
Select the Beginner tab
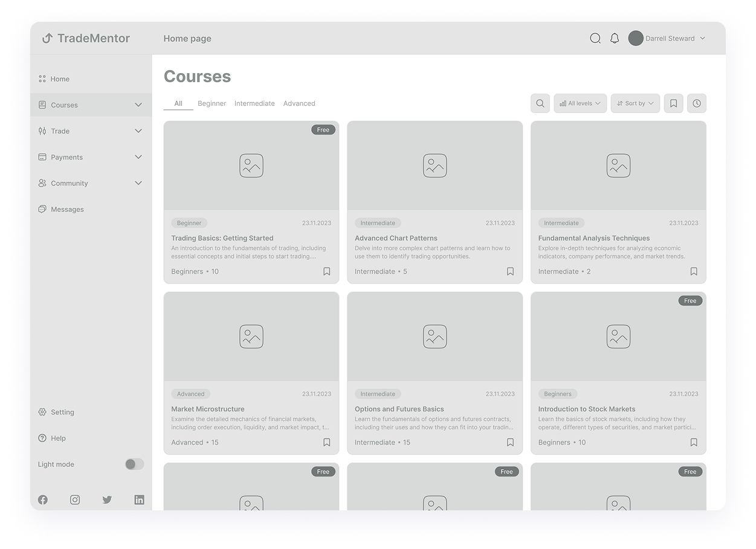212,103
